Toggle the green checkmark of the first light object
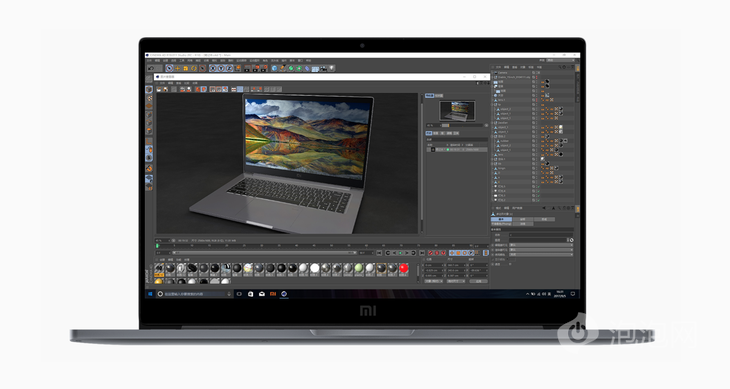This screenshot has height=389, width=730. 539,187
